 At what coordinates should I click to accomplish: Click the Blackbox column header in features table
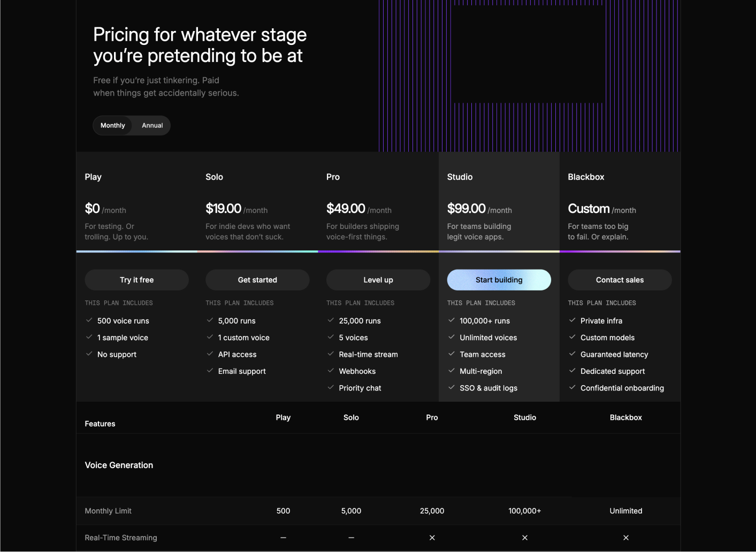pyautogui.click(x=625, y=417)
